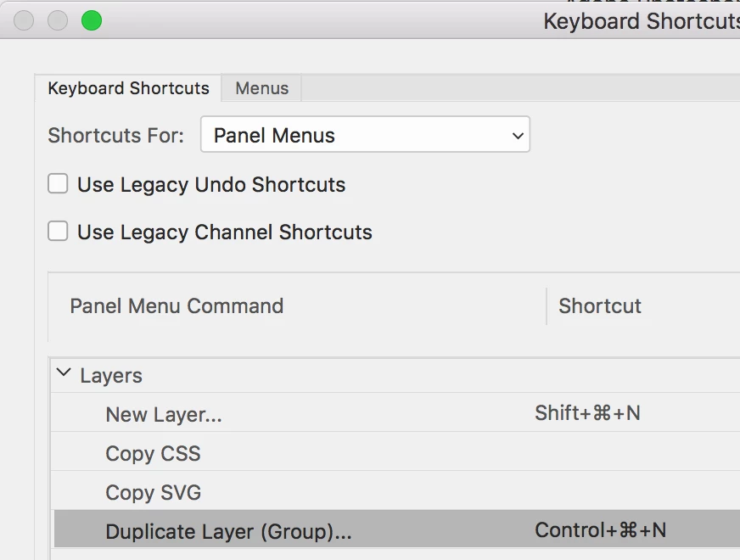Image resolution: width=740 pixels, height=560 pixels.
Task: Enable Use Legacy Channel Shortcuts checkbox
Action: point(58,232)
